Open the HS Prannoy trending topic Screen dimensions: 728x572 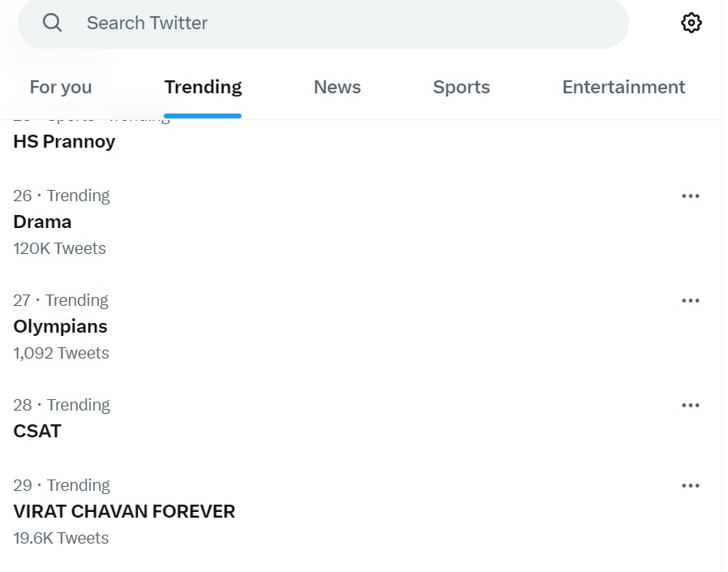click(64, 141)
